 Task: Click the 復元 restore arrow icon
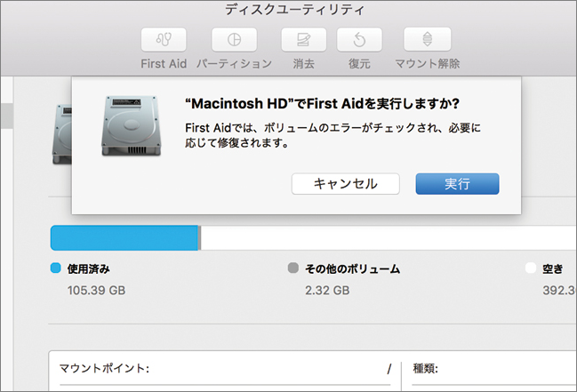[359, 39]
